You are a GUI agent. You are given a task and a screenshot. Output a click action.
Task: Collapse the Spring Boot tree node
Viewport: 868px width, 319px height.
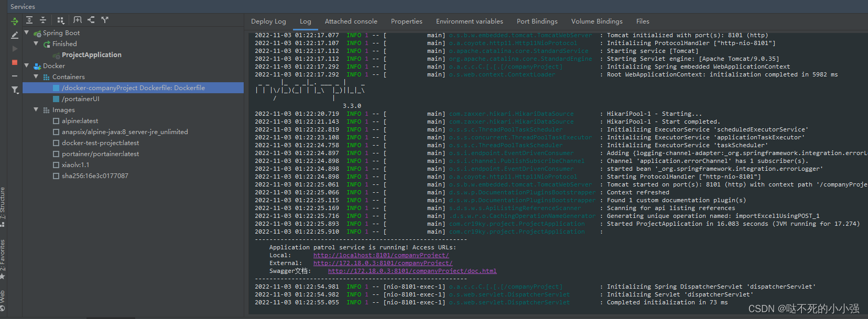click(27, 32)
